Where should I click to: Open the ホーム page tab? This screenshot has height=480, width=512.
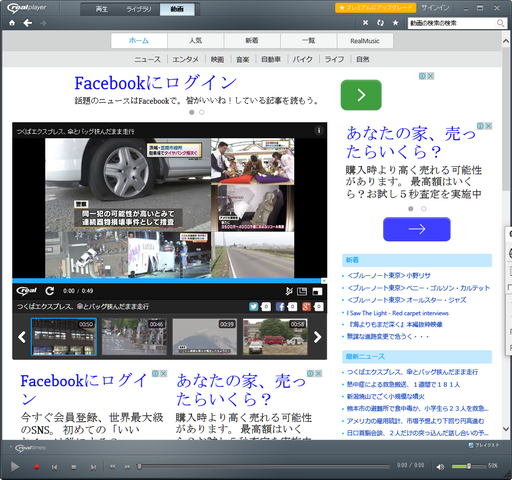139,41
